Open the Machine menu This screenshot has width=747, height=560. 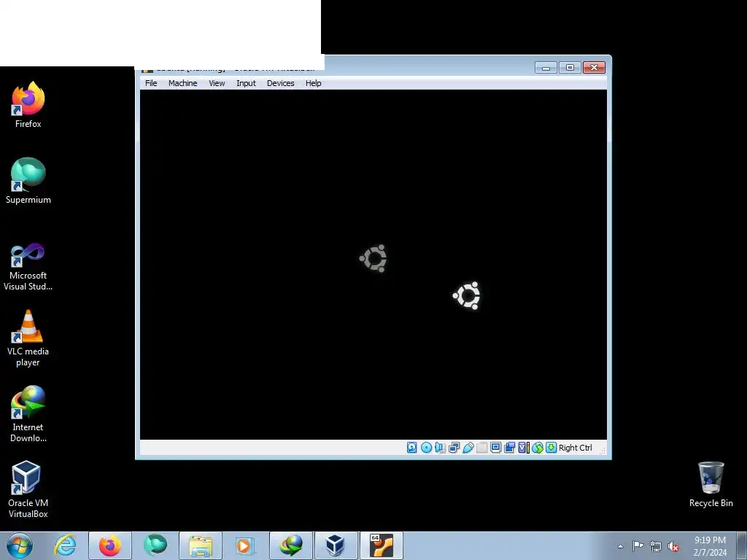[x=182, y=83]
